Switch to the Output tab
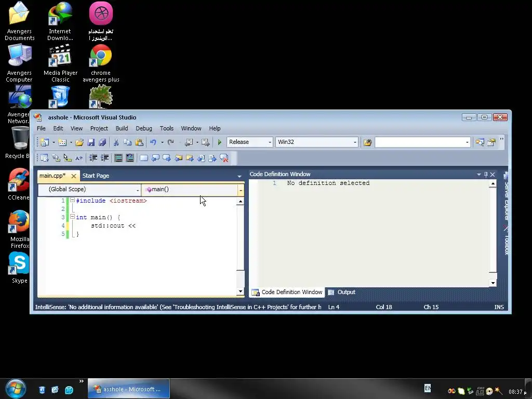The image size is (532, 399). (x=342, y=292)
